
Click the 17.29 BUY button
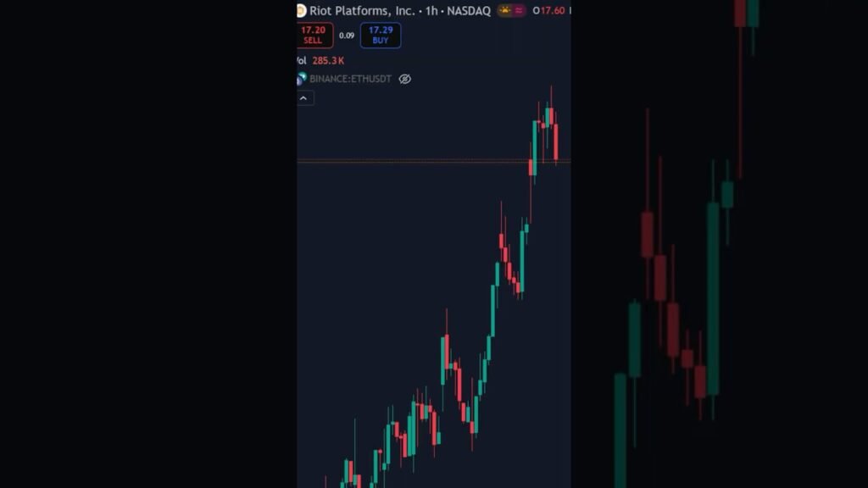pyautogui.click(x=381, y=35)
